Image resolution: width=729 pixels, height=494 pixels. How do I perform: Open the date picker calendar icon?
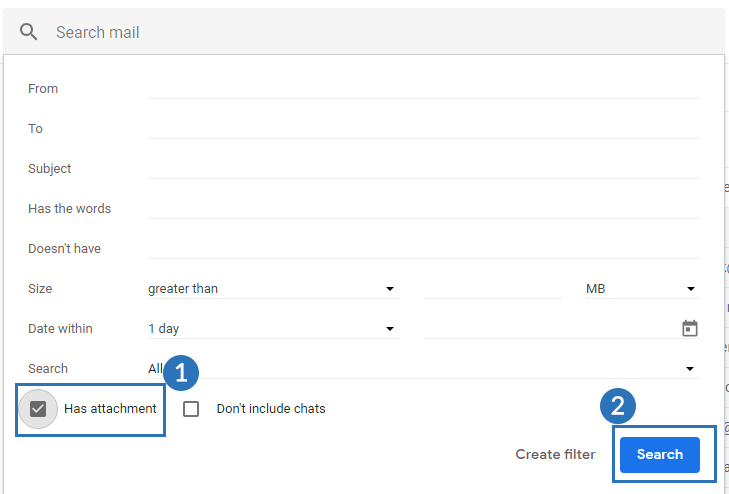[689, 328]
